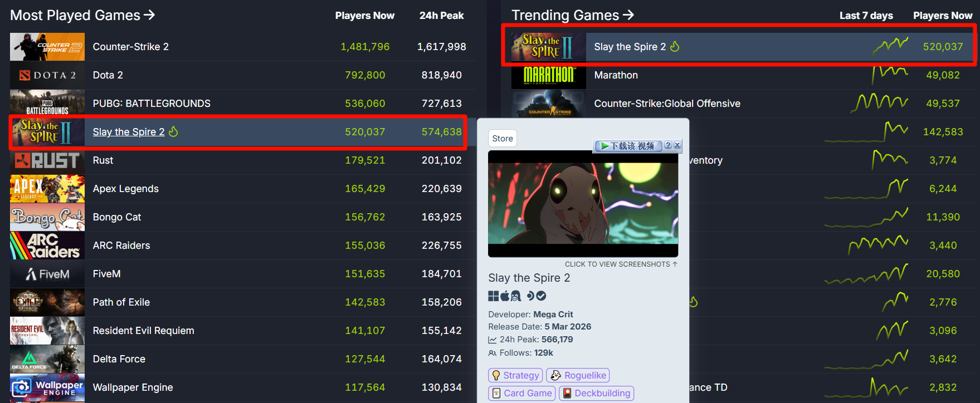Viewport: 980px width, 403px height.
Task: Click the trending flame icon in Trending Games row
Action: pyautogui.click(x=675, y=46)
